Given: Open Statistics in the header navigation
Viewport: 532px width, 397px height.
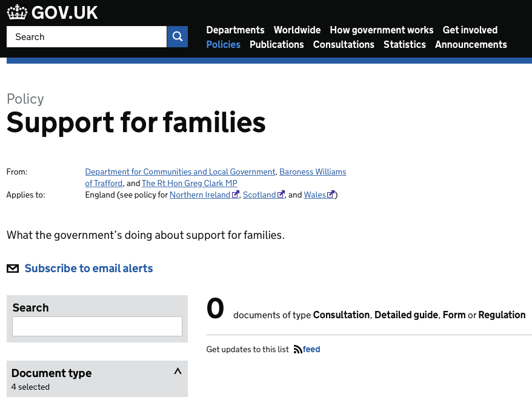Looking at the screenshot, I should point(404,44).
